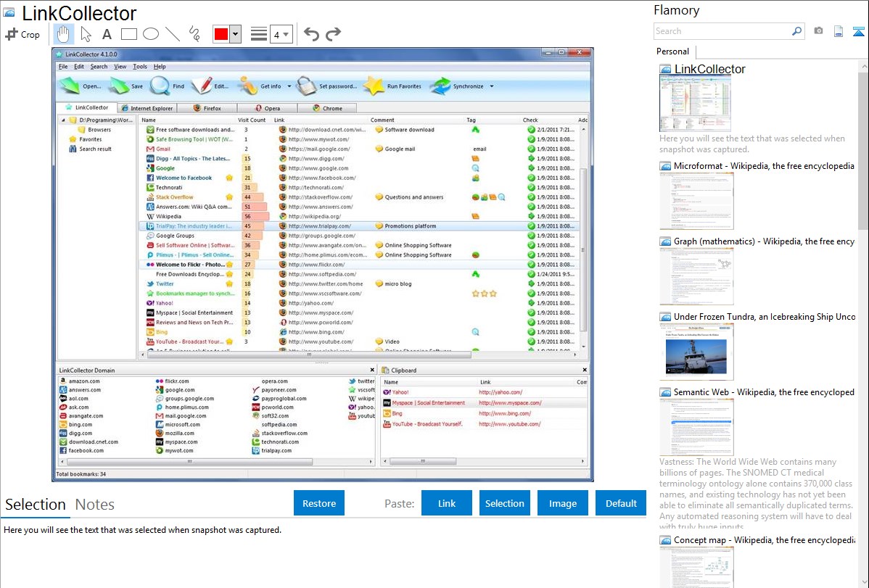
Task: Click the camera capture snapshot icon
Action: 818,31
